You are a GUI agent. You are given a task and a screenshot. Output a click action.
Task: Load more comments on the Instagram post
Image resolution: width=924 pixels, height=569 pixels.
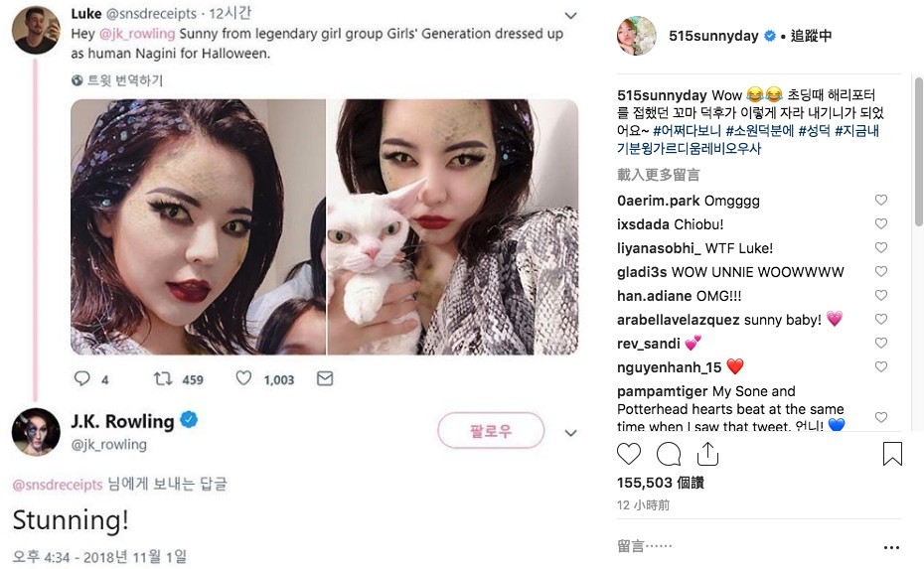pyautogui.click(x=658, y=175)
